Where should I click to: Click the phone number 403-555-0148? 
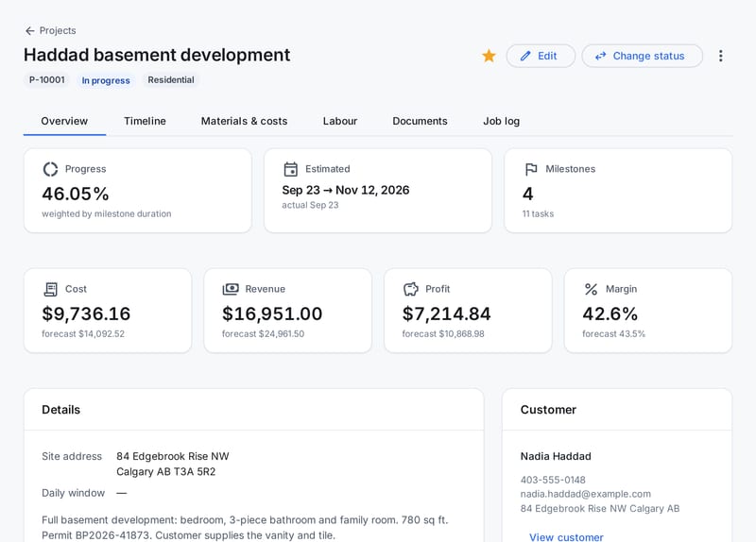click(553, 480)
